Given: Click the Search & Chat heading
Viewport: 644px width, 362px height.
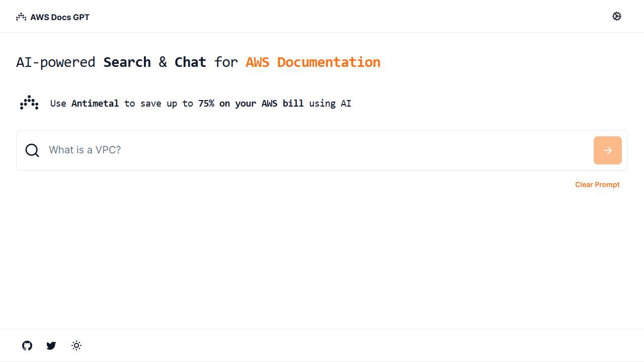Looking at the screenshot, I should pyautogui.click(x=154, y=62).
